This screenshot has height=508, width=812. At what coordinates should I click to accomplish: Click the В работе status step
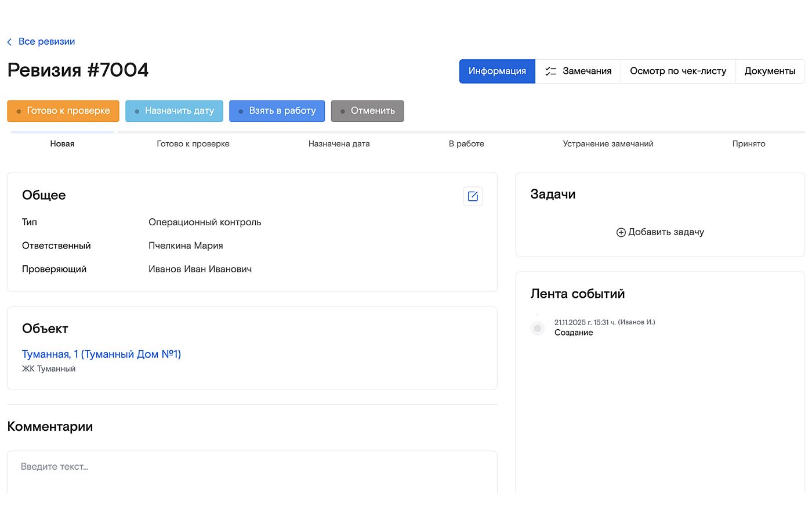coord(466,144)
